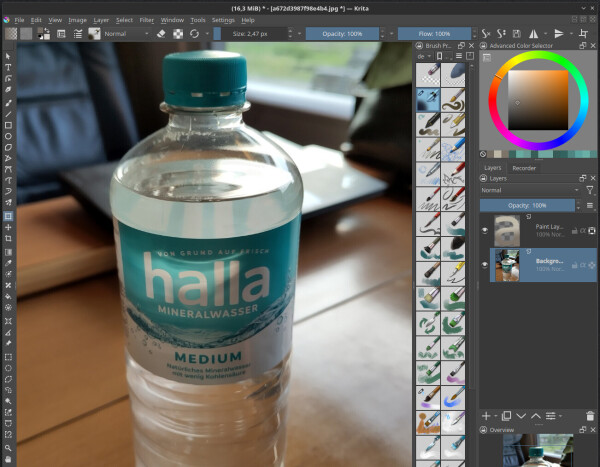The width and height of the screenshot is (600, 467).
Task: Hide the Background layer with eye icon
Action: tap(485, 265)
